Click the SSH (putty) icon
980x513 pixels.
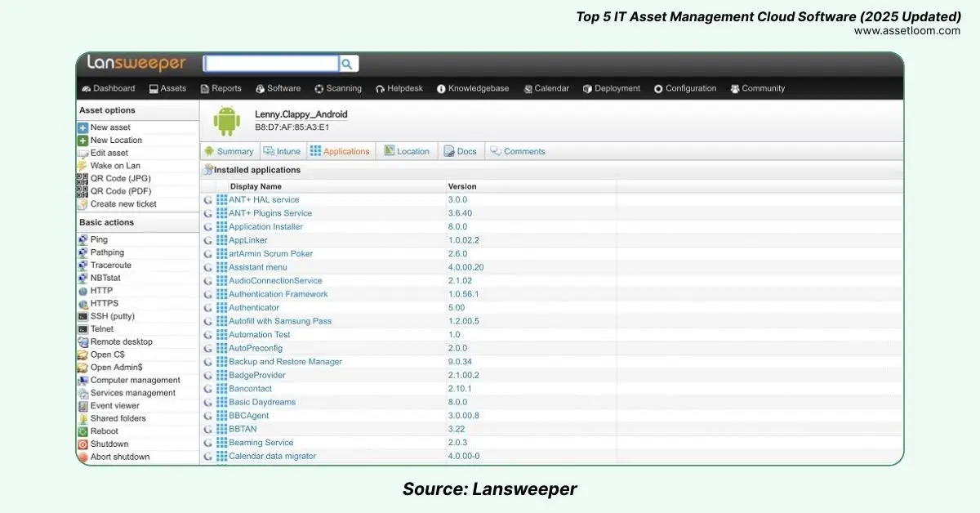pyautogui.click(x=82, y=316)
